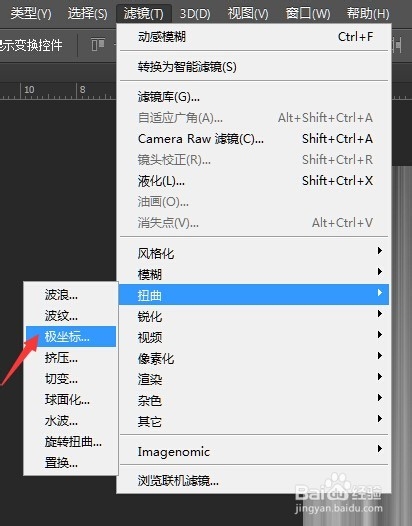The image size is (412, 526).
Task: Open the 视图(V) menu
Action: click(x=248, y=14)
